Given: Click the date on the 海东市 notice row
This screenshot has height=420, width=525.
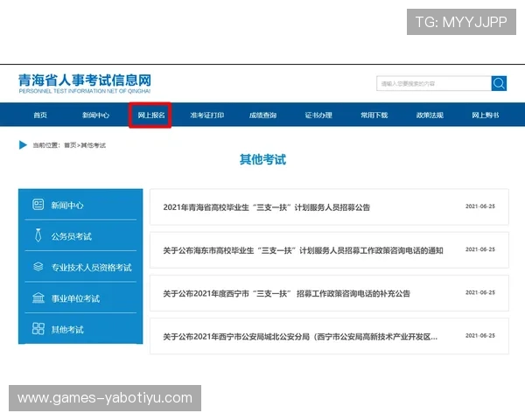Looking at the screenshot, I should tap(480, 249).
